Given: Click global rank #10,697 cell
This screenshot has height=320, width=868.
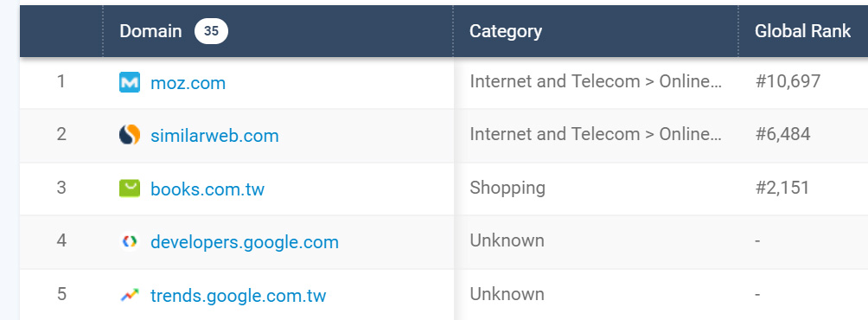Looking at the screenshot, I should [788, 82].
